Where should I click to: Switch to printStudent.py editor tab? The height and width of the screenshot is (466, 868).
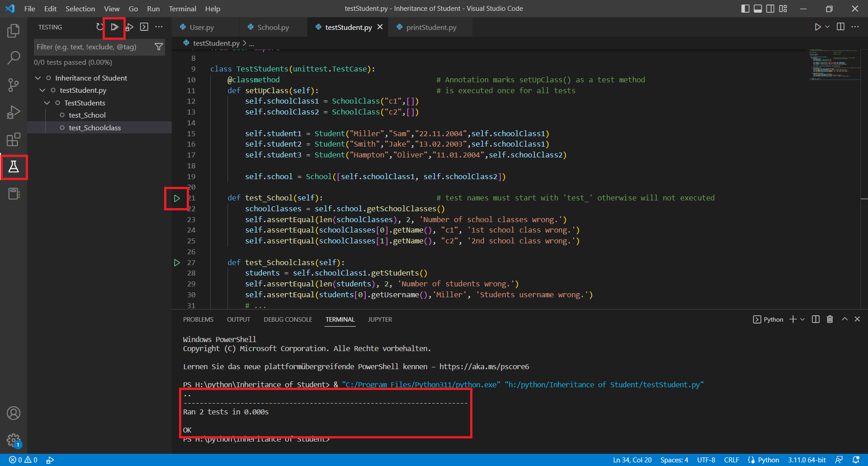[431, 27]
